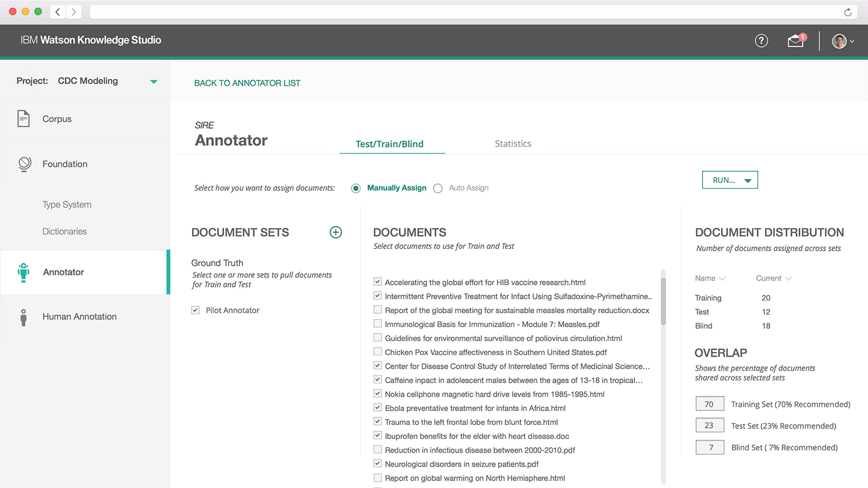Open the Current column dropdown chevron
The width and height of the screenshot is (868, 488).
pyautogui.click(x=788, y=278)
